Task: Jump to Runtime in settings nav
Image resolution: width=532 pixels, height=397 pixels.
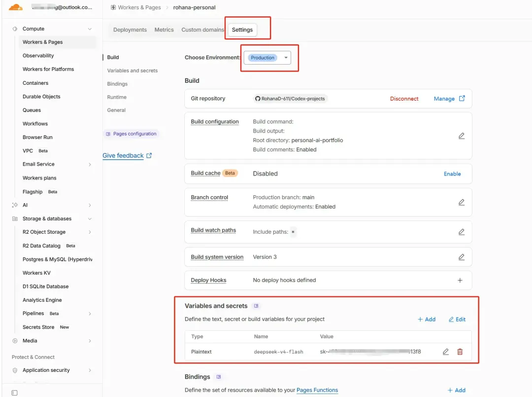Action: (117, 97)
